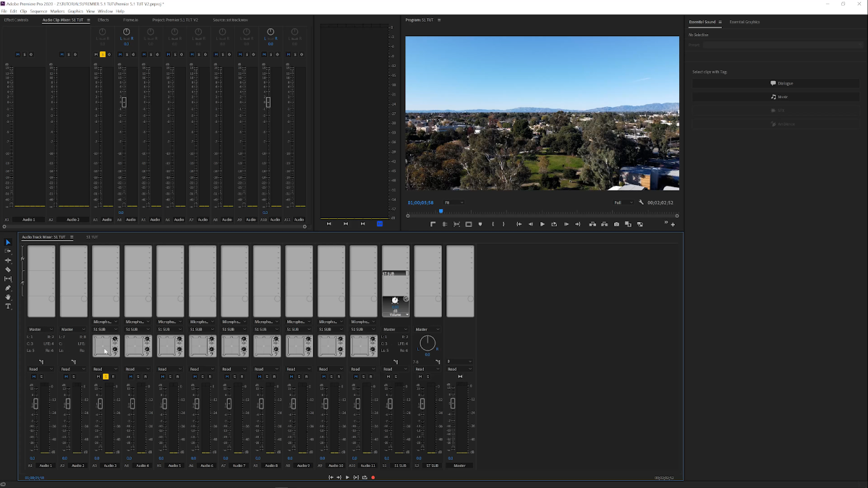Viewport: 868px width, 488px height.
Task: Select the Razor tool
Action: pos(8,270)
